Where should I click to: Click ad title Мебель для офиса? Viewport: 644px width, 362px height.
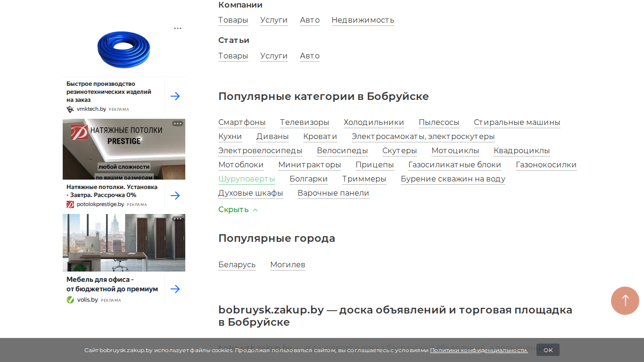112,284
